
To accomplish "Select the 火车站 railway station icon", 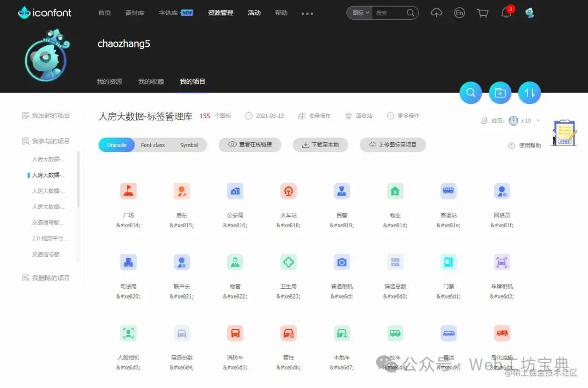I will (x=288, y=191).
